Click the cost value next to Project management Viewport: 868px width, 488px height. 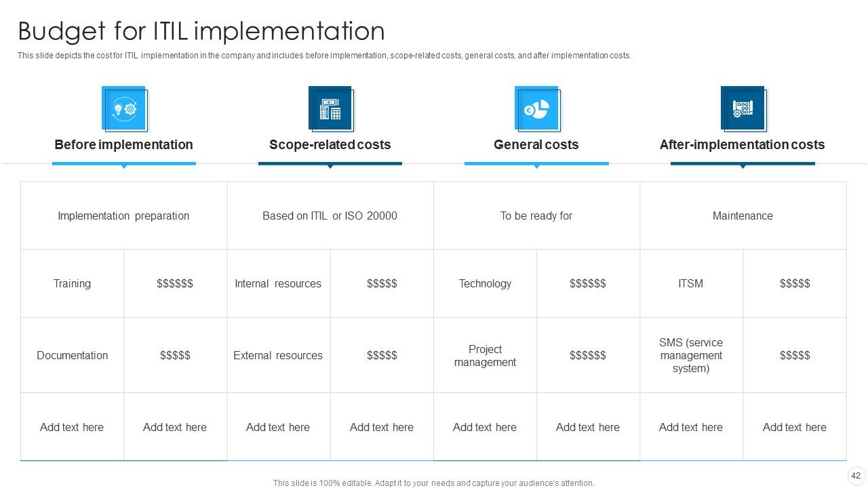point(588,355)
